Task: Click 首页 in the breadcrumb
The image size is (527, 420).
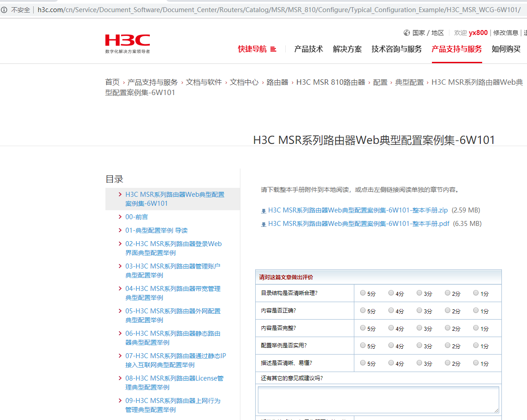Action: tap(112, 82)
